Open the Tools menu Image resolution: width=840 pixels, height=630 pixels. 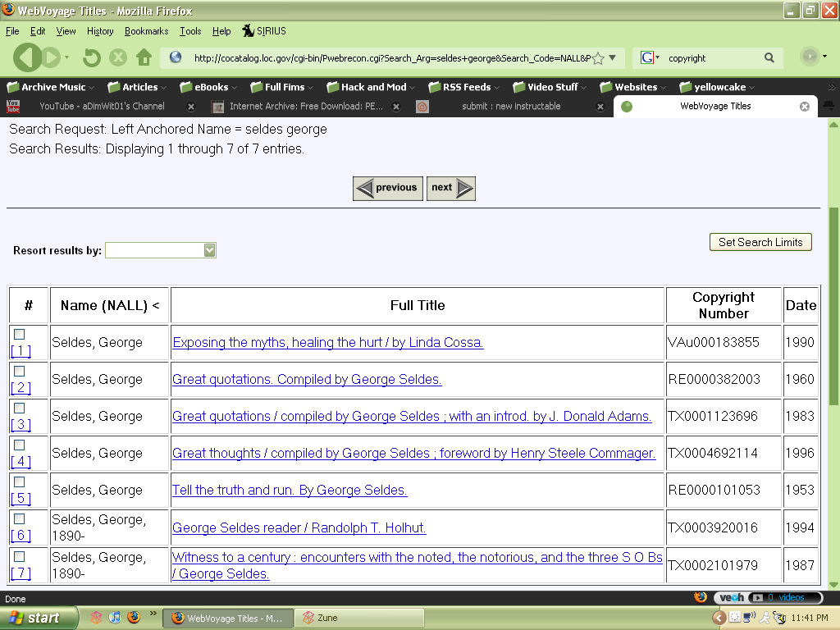click(x=190, y=31)
